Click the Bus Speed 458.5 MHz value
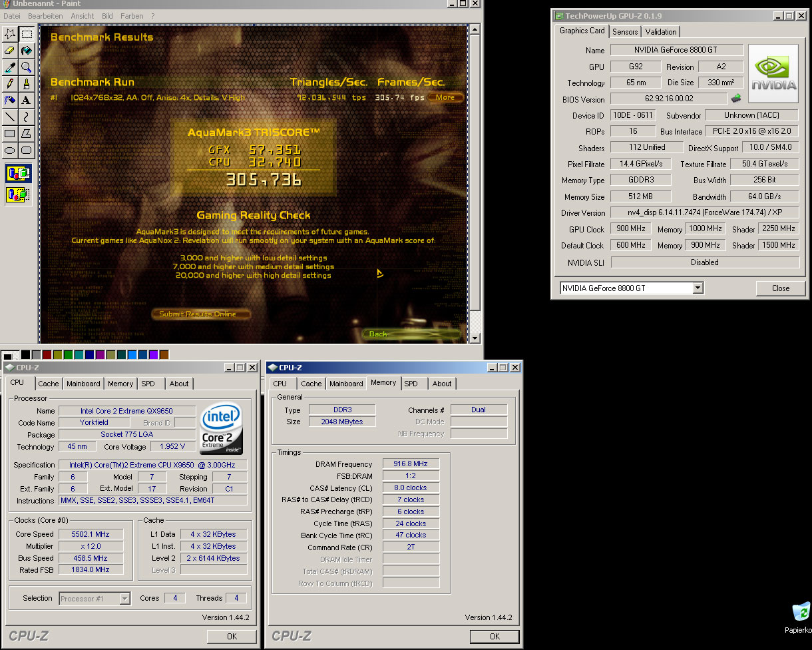The height and width of the screenshot is (650, 812). [x=91, y=558]
